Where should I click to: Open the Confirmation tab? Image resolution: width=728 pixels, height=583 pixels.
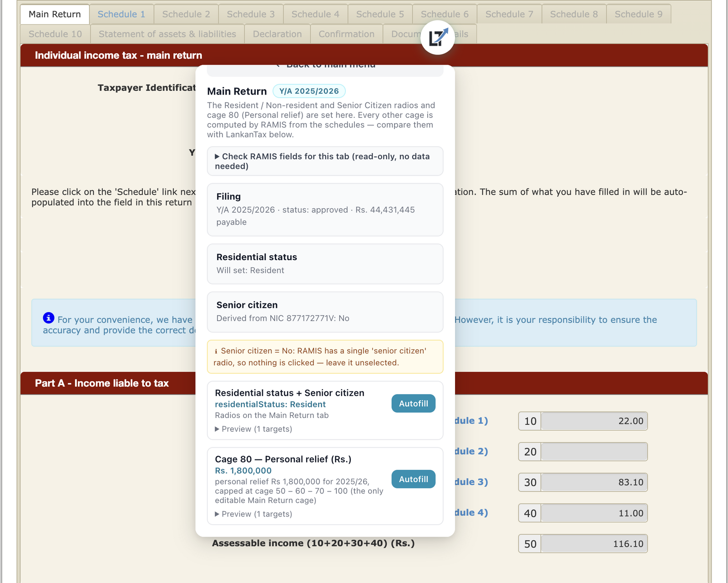346,34
